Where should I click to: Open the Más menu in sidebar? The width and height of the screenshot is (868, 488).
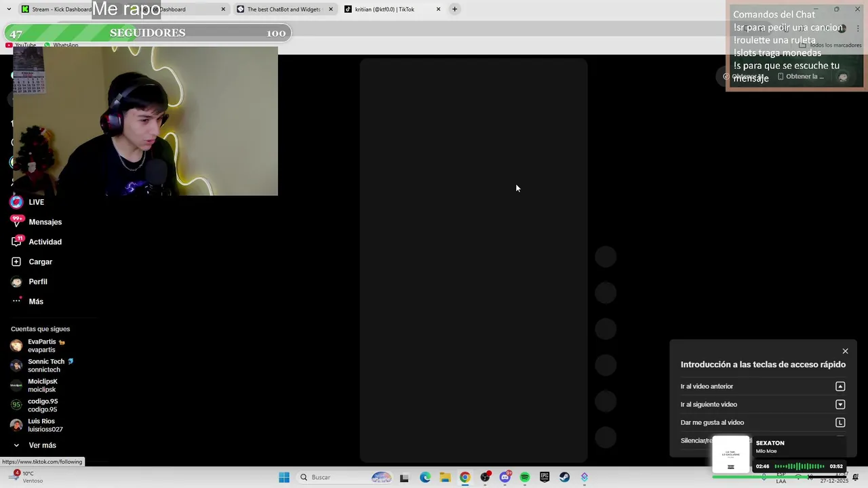click(27, 302)
